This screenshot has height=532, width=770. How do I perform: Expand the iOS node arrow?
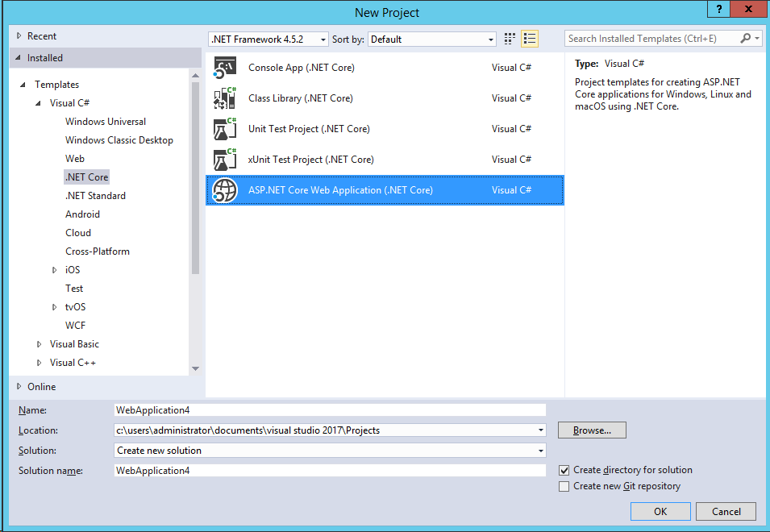pyautogui.click(x=55, y=270)
